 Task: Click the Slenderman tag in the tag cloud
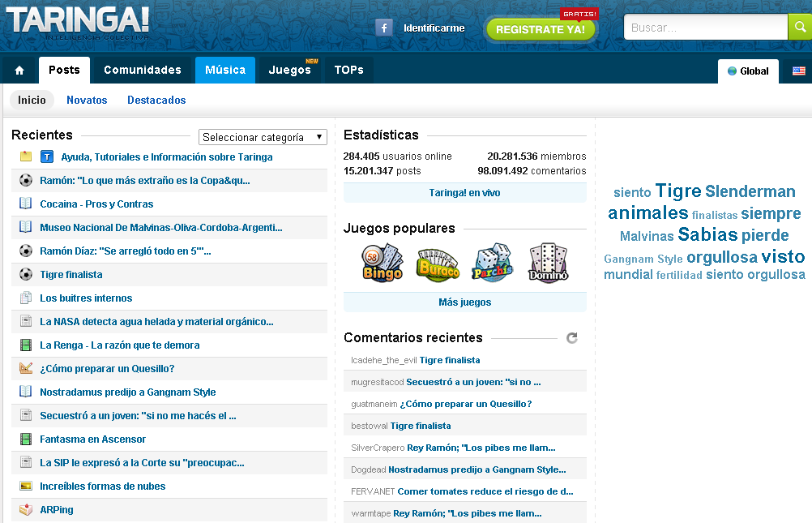[x=750, y=191]
